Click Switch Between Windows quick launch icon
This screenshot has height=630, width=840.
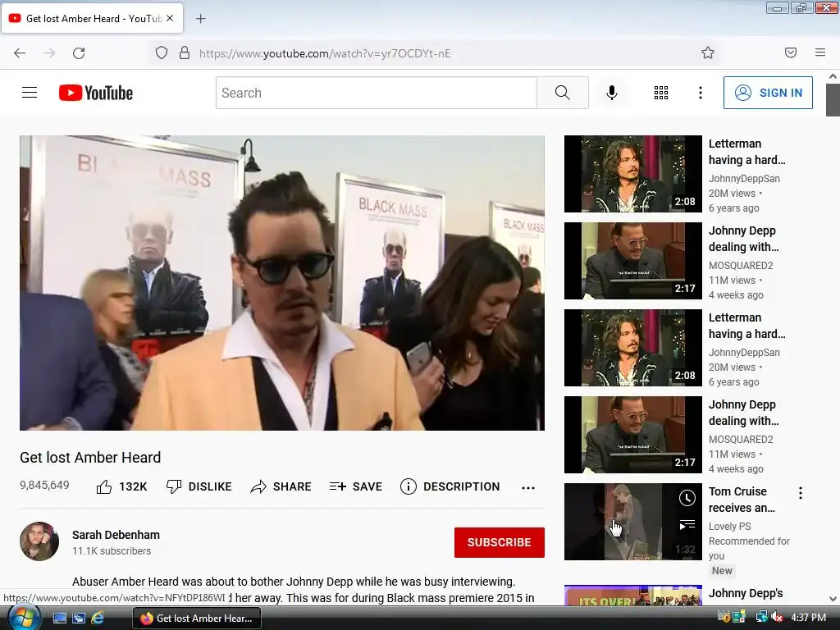[79, 619]
